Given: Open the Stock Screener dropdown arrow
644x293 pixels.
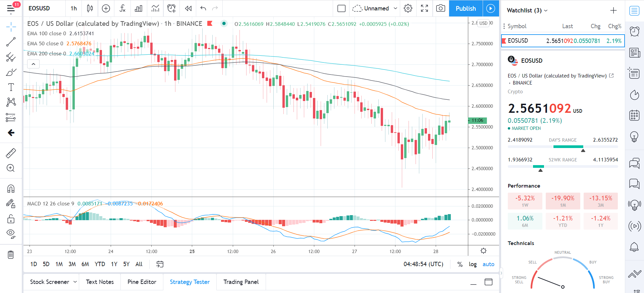Looking at the screenshot, I should [x=75, y=282].
